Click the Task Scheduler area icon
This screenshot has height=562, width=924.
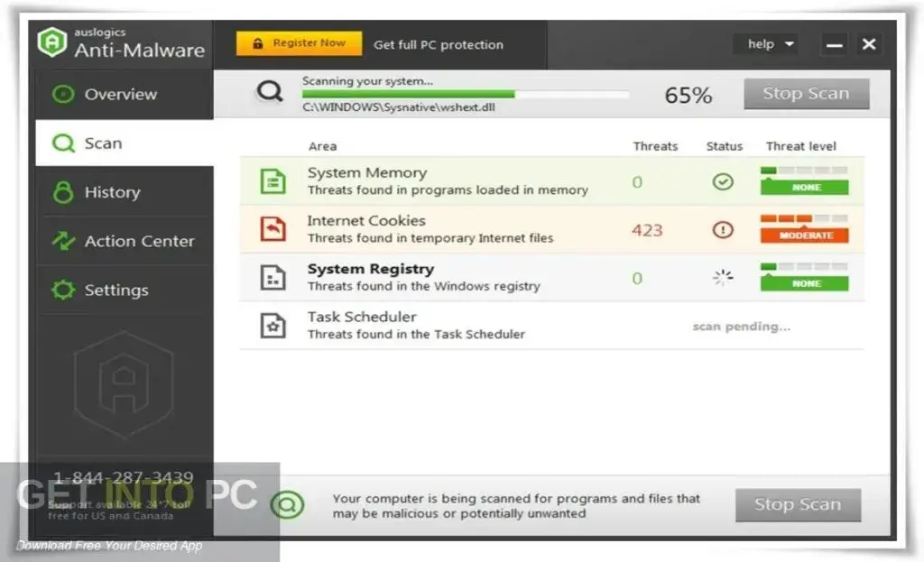coord(273,326)
